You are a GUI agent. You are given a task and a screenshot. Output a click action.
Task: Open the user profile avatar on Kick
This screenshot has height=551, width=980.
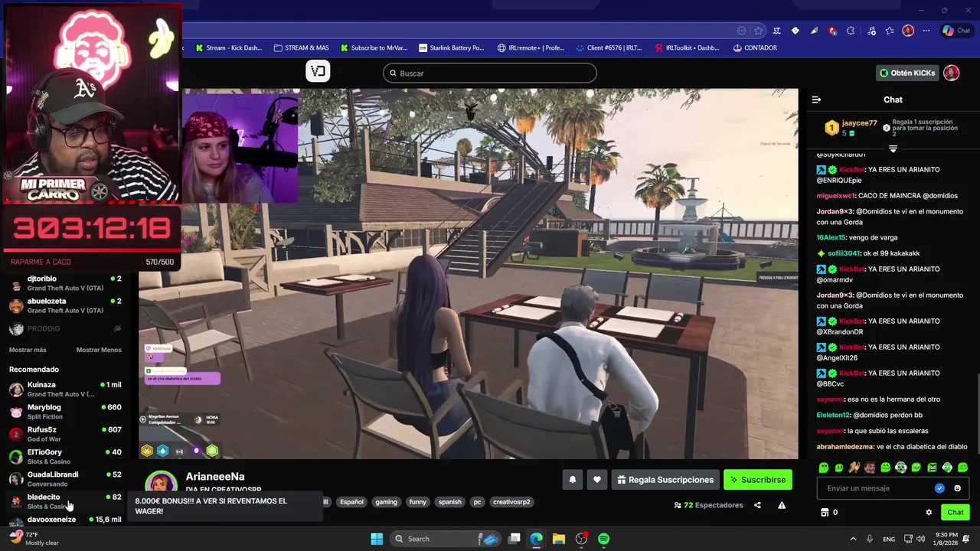tap(951, 73)
